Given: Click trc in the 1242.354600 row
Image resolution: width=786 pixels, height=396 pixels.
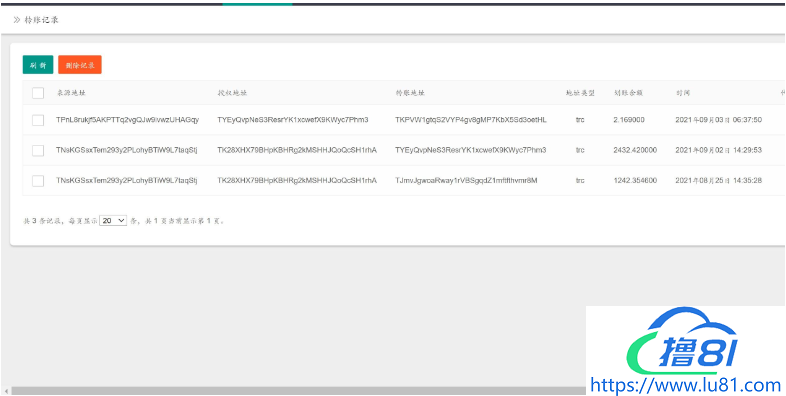Looking at the screenshot, I should click(580, 180).
